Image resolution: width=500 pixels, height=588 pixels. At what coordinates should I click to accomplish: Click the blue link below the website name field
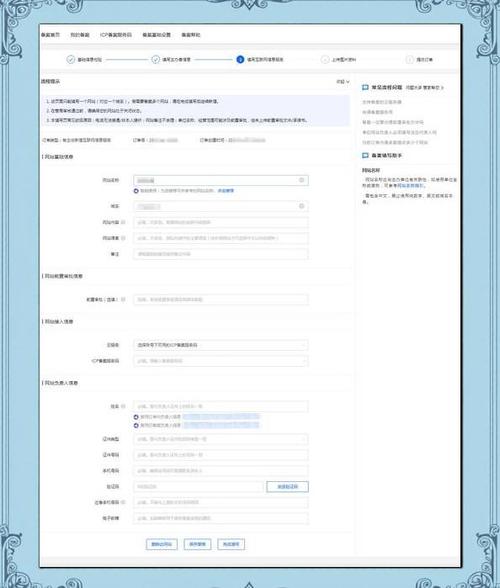tap(226, 190)
